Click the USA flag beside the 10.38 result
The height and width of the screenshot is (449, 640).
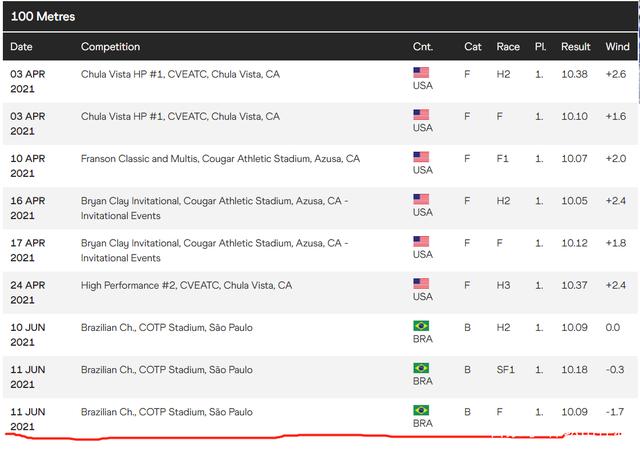(421, 72)
